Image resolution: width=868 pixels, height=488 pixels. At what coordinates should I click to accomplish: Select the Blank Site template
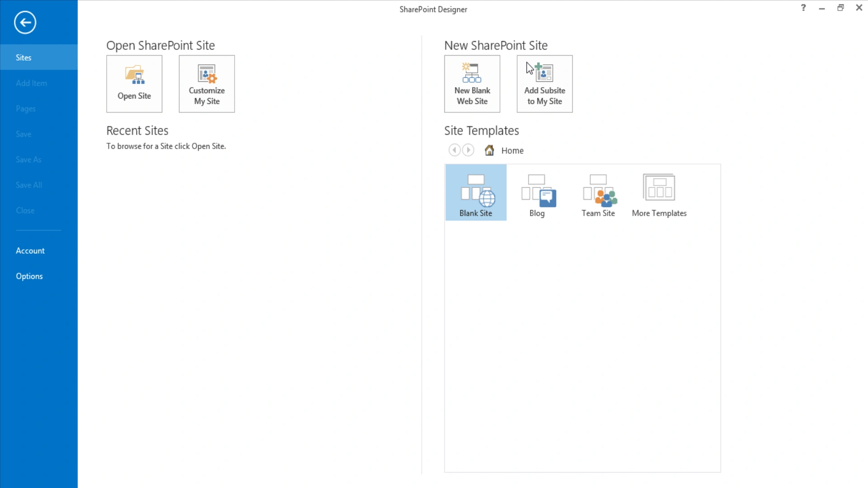[476, 192]
